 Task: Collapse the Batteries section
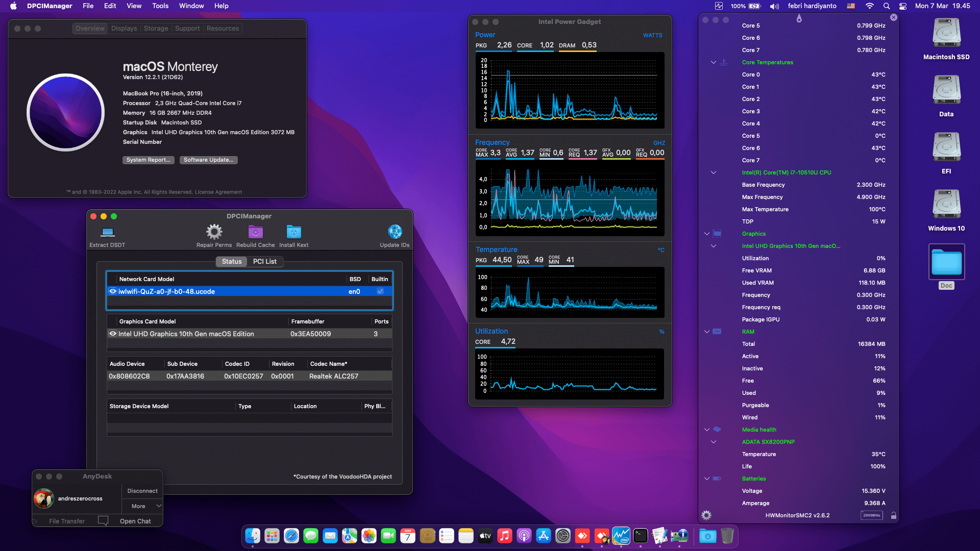[707, 479]
